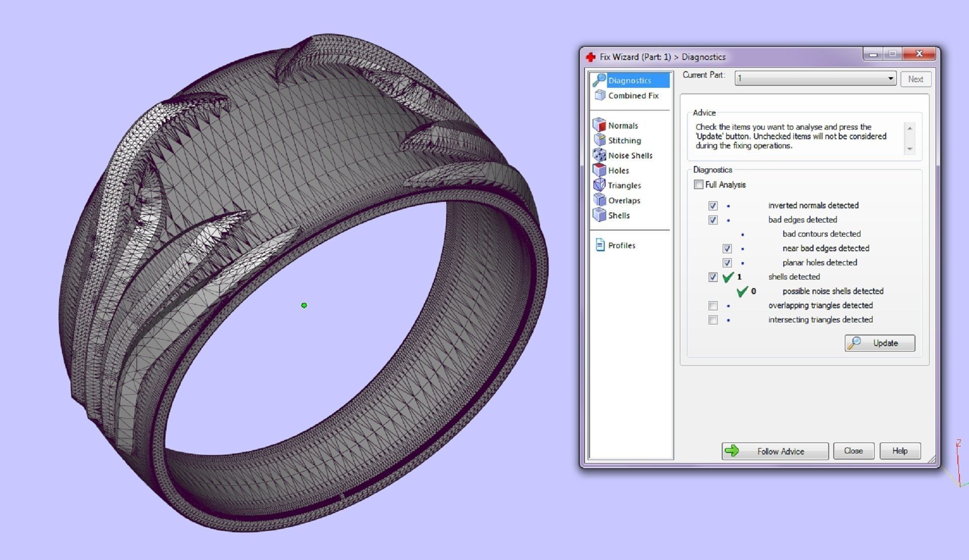The width and height of the screenshot is (969, 560).
Task: Close Fix Wizard with the red X
Action: (x=919, y=53)
